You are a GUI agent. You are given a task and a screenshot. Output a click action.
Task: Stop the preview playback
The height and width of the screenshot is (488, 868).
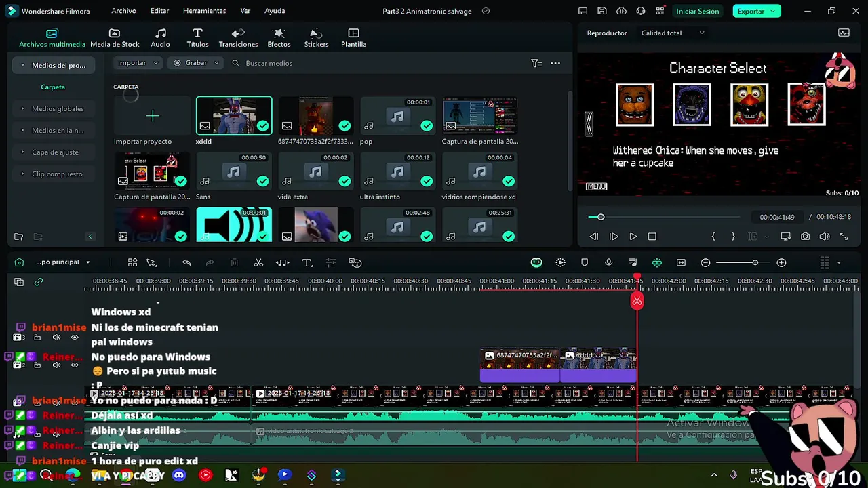pyautogui.click(x=652, y=237)
